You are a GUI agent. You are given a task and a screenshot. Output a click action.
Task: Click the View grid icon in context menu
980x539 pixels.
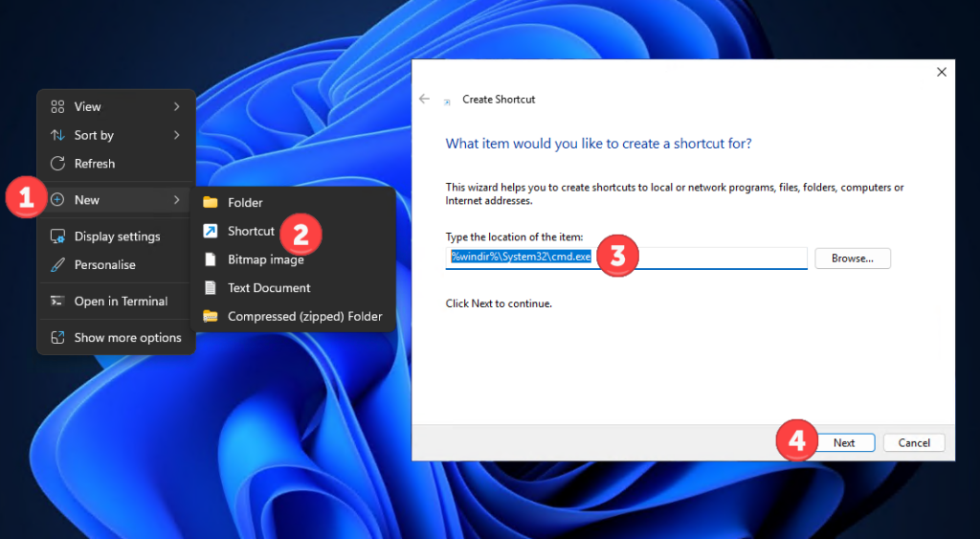pos(57,107)
